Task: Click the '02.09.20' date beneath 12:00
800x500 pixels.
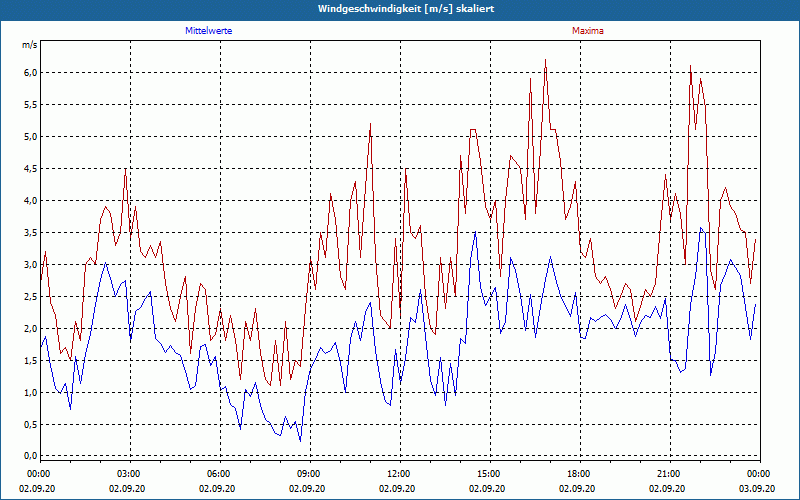Action: coord(397,488)
